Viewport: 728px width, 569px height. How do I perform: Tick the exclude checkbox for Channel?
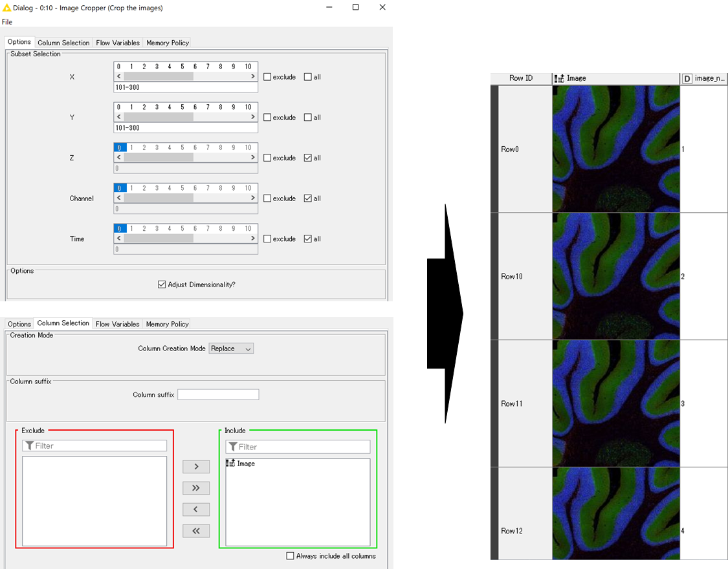pos(267,198)
